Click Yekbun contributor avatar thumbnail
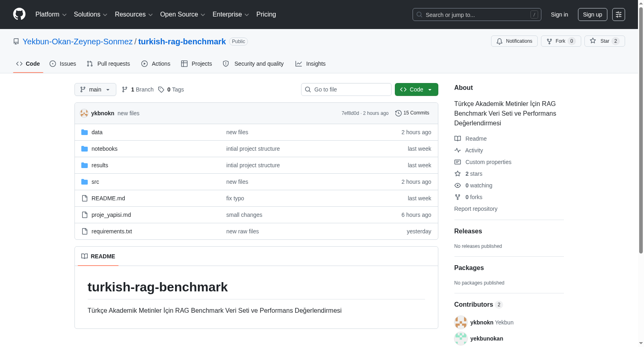This screenshot has width=644, height=347. tap(461, 322)
